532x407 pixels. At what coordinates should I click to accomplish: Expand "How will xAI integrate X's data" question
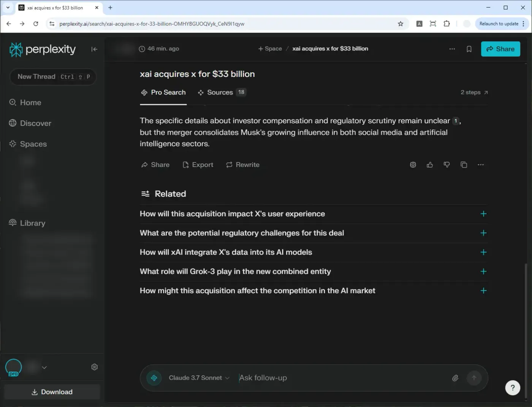click(x=313, y=252)
